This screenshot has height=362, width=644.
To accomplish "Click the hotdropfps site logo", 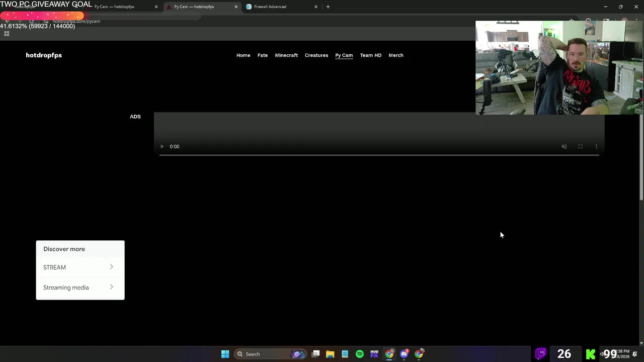I will point(44,55).
